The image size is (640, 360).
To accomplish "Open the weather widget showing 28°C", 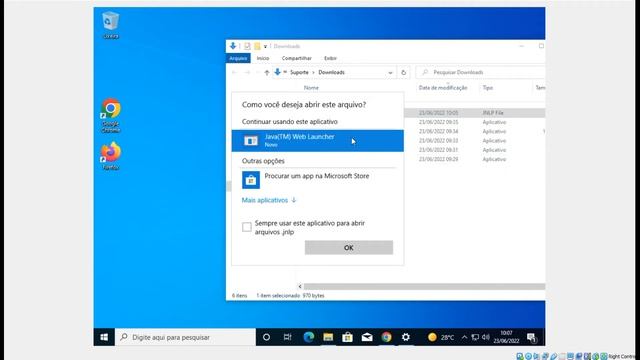I will [441, 337].
